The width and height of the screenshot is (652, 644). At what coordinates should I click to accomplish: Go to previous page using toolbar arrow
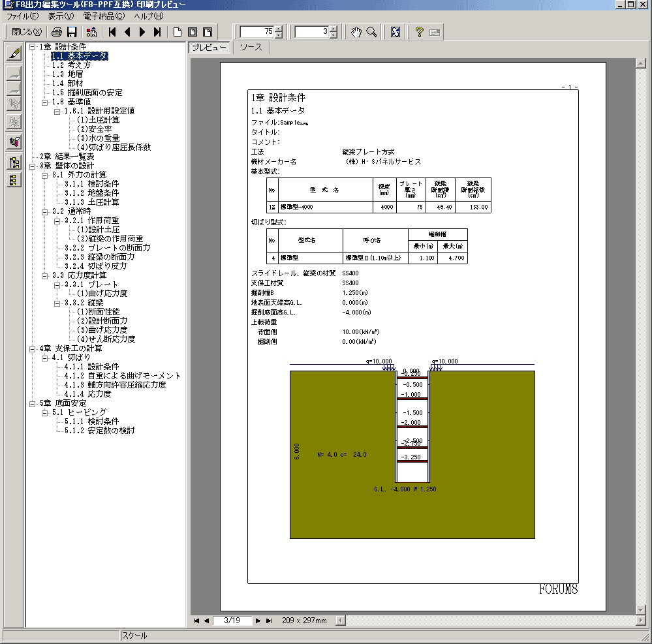[127, 32]
